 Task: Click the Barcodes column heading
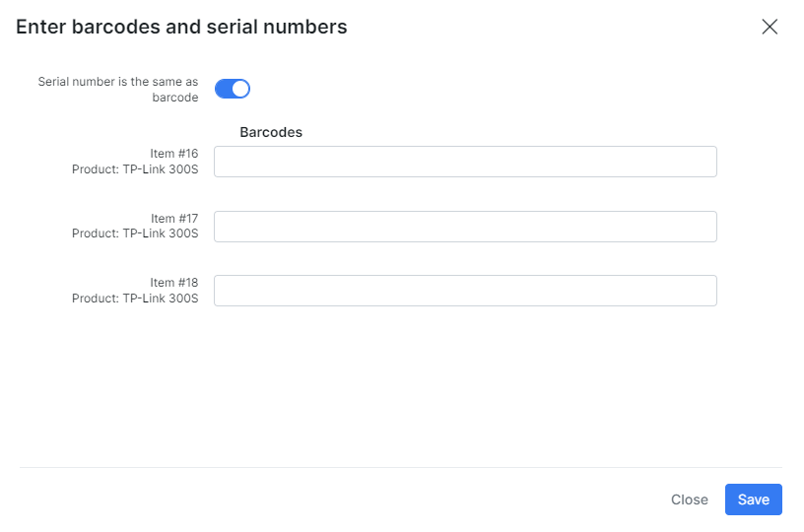click(271, 132)
